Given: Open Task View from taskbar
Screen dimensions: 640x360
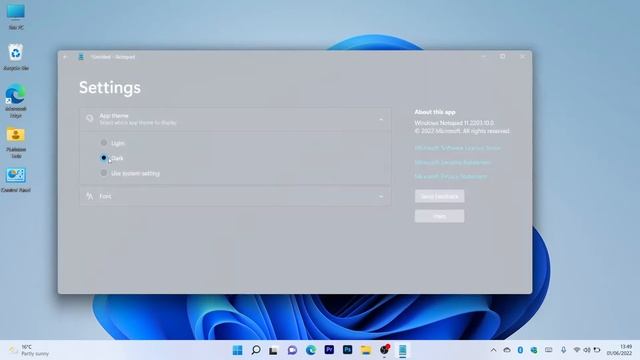Looking at the screenshot, I should pos(273,350).
